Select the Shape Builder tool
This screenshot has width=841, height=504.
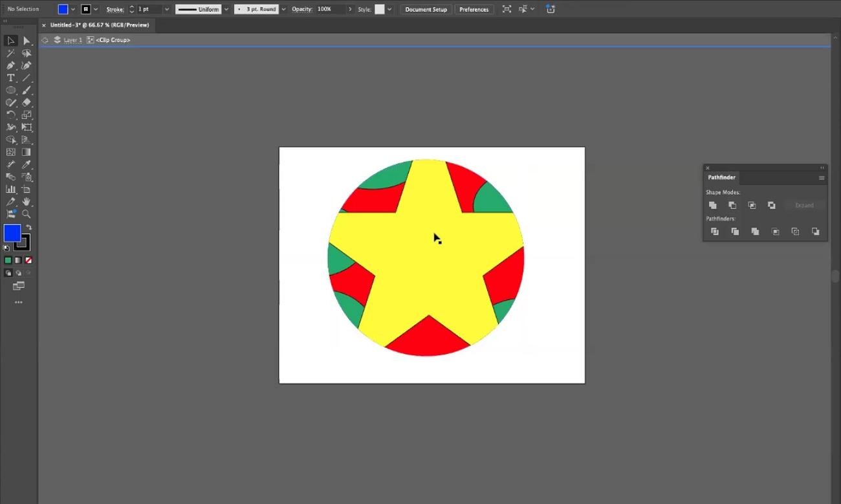click(x=11, y=140)
